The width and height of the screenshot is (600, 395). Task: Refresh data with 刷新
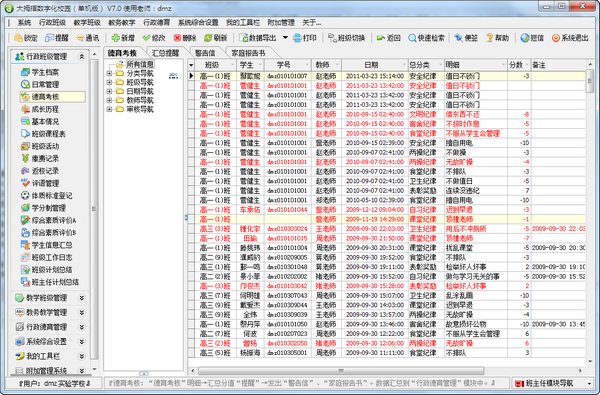[x=215, y=38]
